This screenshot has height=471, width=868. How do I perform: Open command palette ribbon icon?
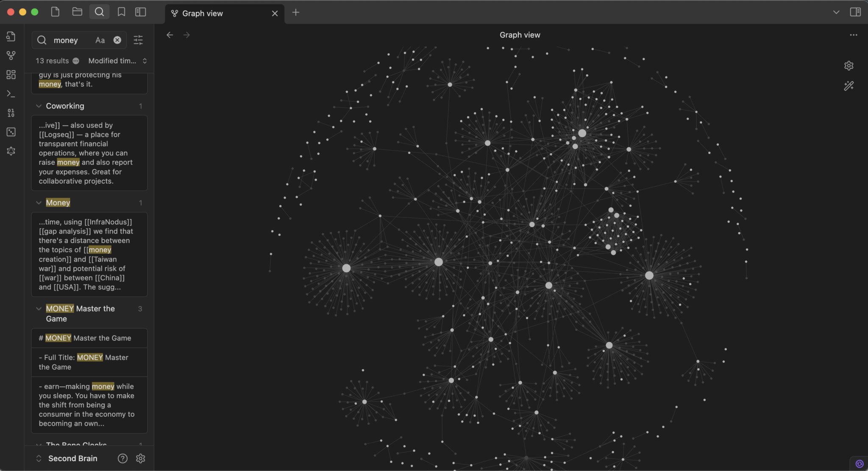click(11, 94)
